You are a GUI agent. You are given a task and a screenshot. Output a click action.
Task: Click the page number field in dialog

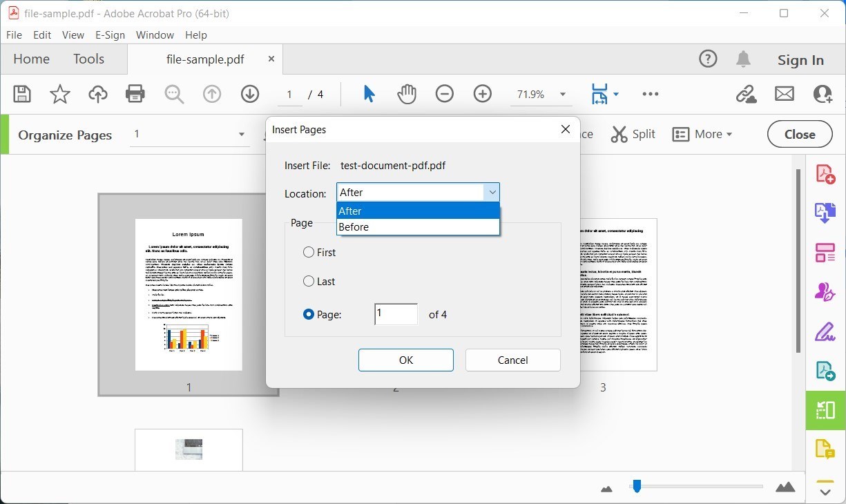click(396, 314)
